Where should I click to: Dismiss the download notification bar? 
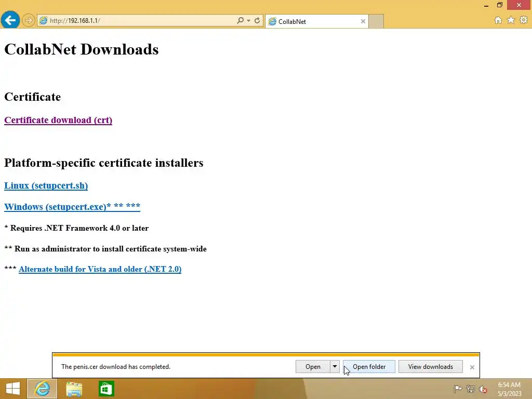(472, 367)
